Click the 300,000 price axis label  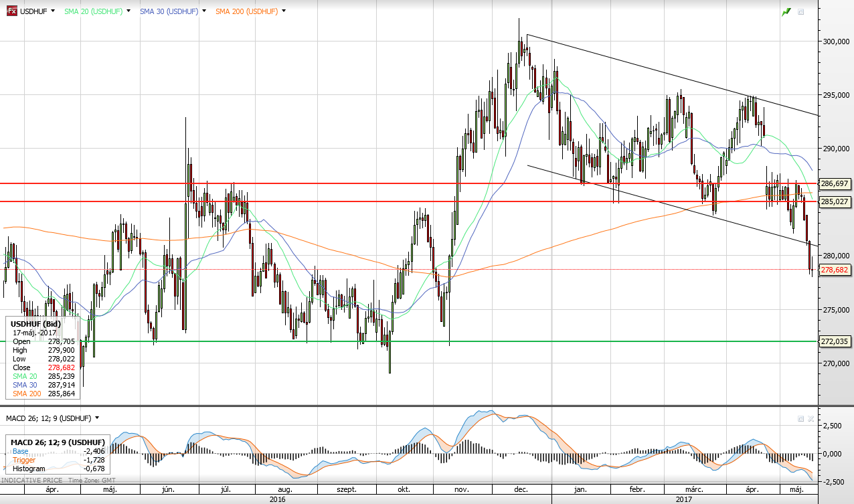click(835, 41)
